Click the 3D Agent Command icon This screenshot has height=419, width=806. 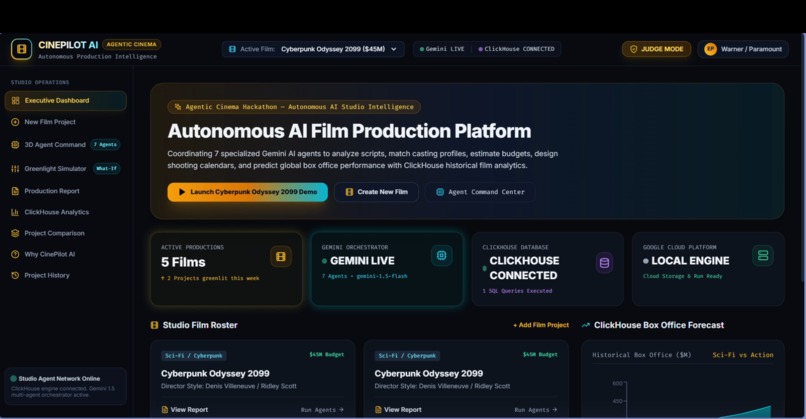click(15, 144)
